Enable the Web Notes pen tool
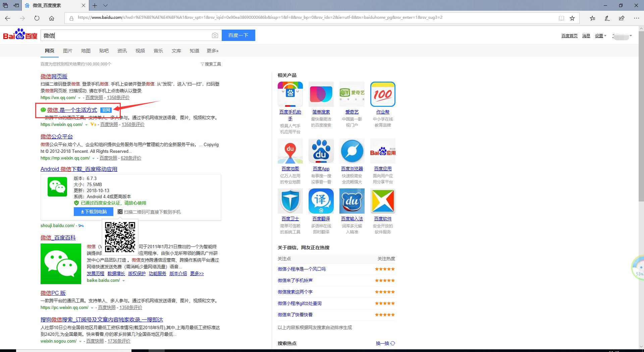644x352 pixels. point(607,18)
